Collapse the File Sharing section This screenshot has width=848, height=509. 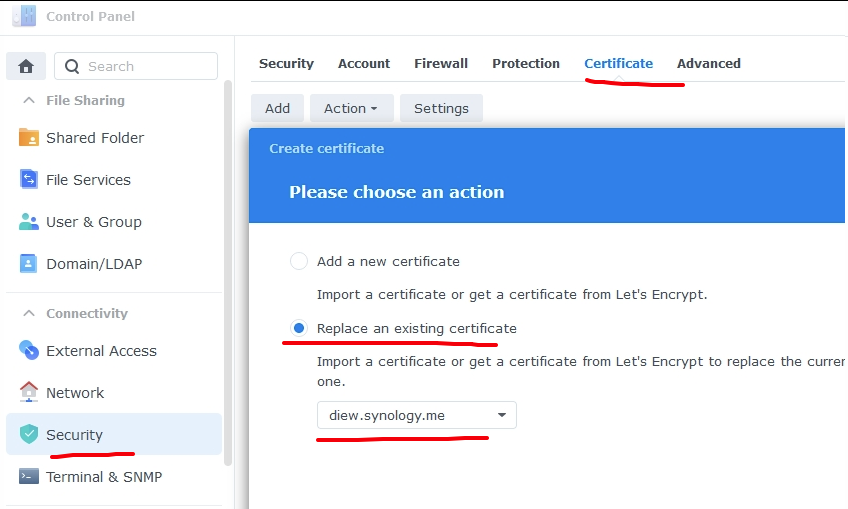[x=28, y=100]
